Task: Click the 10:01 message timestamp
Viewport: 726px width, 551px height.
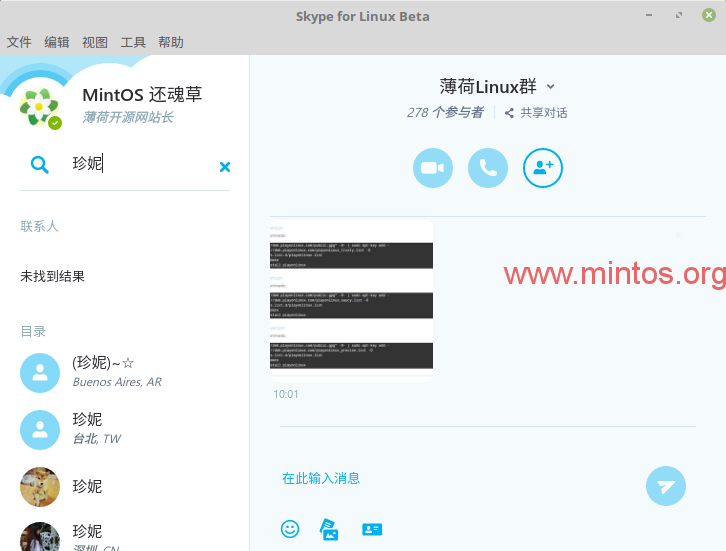Action: [286, 394]
